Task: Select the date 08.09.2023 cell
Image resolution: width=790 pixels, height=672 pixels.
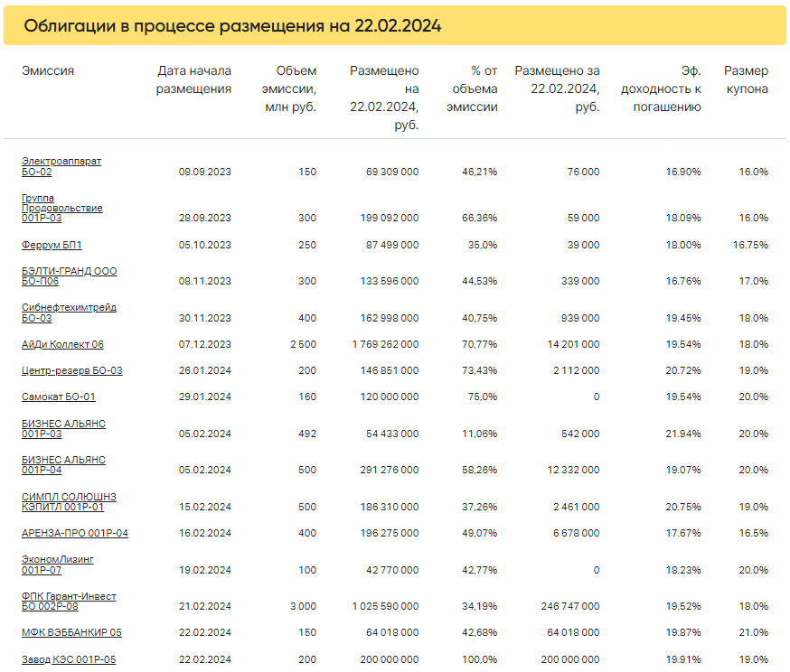Action: pos(204,172)
